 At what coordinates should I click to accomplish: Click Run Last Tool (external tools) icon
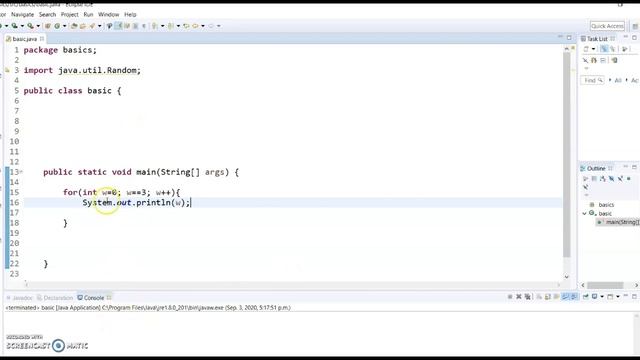(x=30, y=26)
